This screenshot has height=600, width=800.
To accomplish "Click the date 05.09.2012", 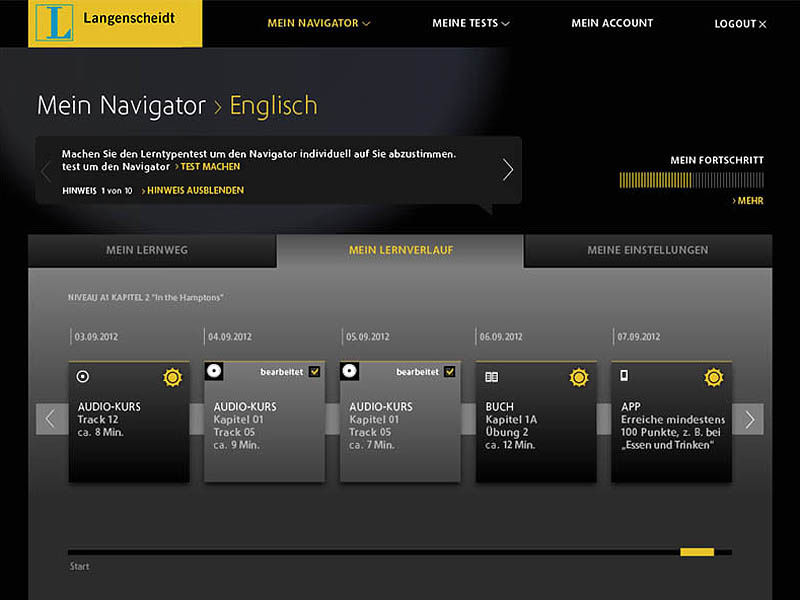I will [367, 337].
